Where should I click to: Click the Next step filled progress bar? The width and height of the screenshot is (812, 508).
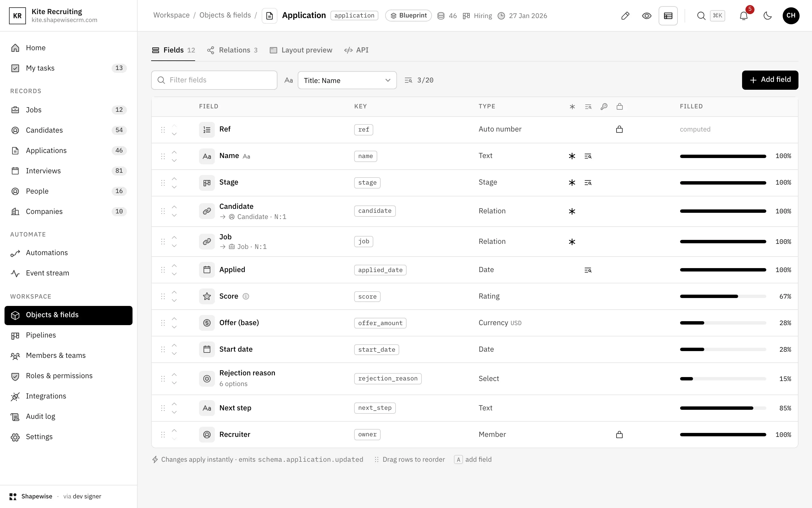click(x=723, y=408)
